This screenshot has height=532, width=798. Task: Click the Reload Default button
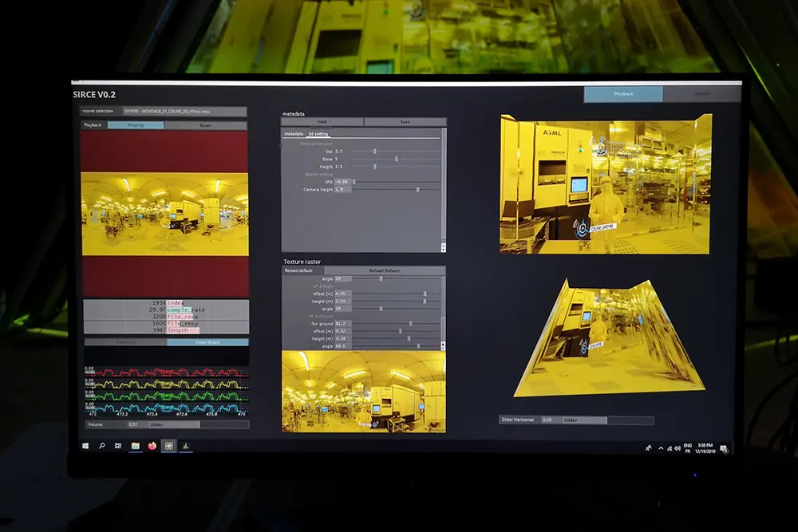385,270
